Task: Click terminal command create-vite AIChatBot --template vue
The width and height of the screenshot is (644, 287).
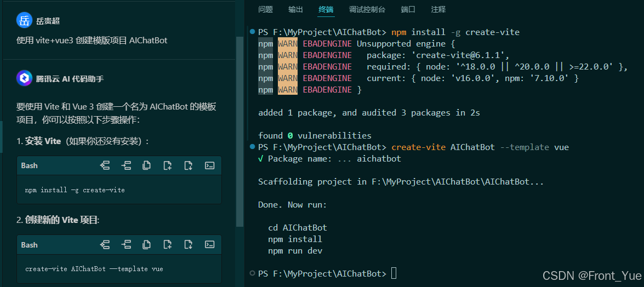Action: (480, 147)
